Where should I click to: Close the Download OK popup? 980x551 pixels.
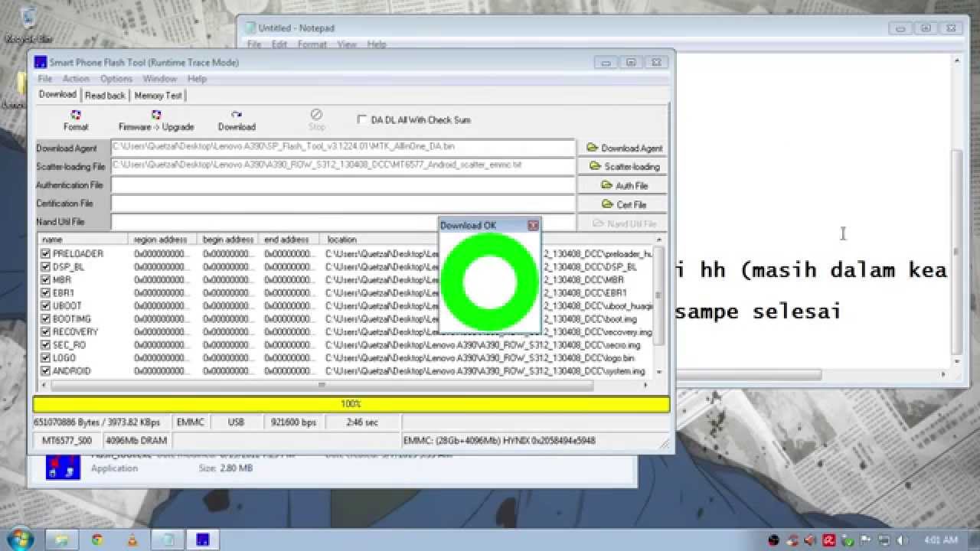(533, 225)
